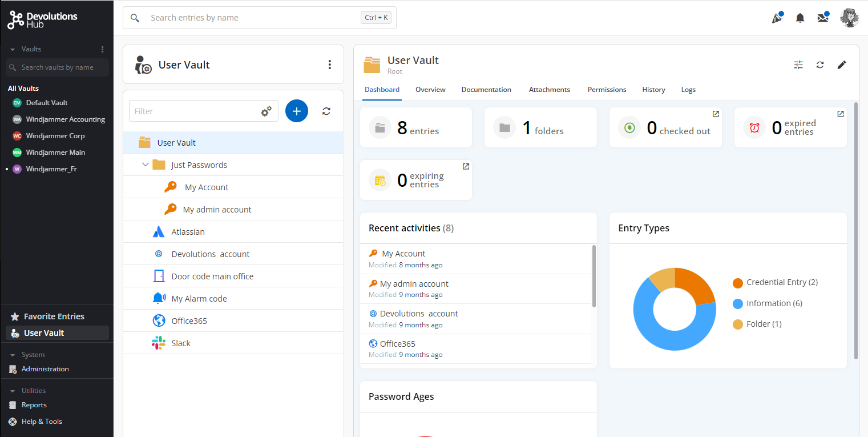Click the Folder legend swatch

coord(738,324)
